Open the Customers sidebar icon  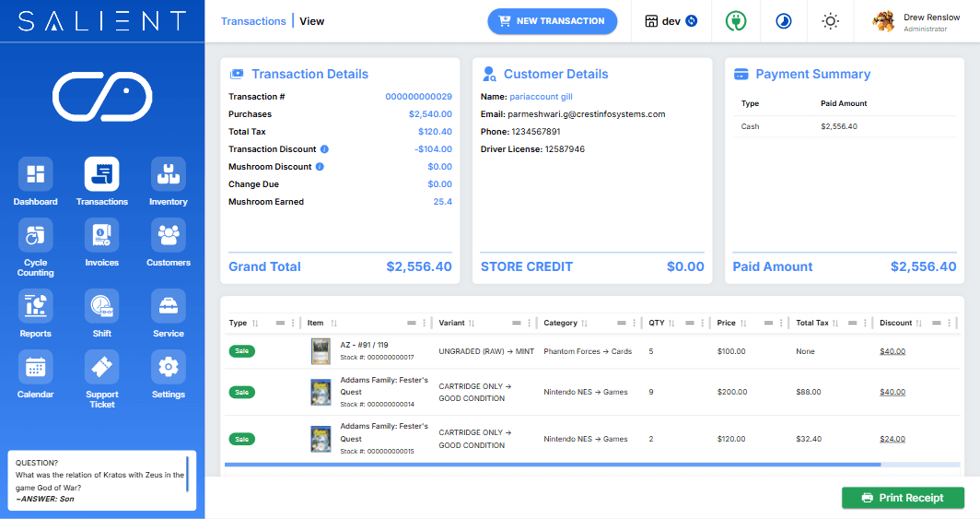point(169,235)
